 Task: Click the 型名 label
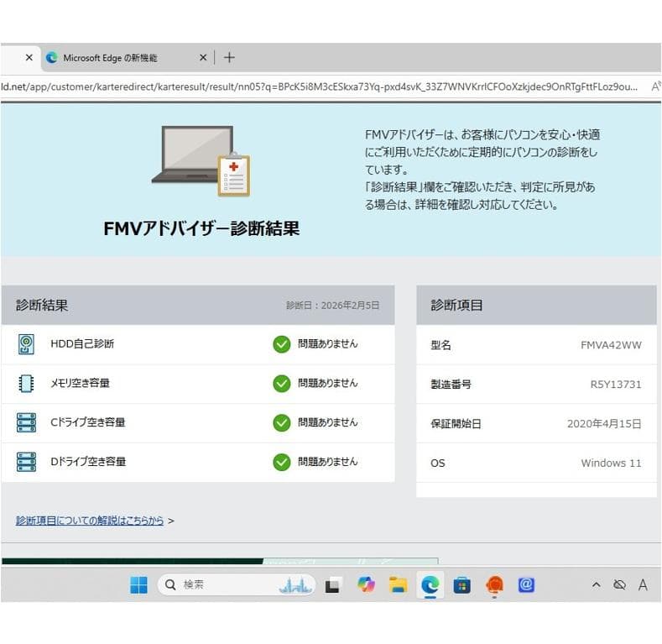click(440, 345)
